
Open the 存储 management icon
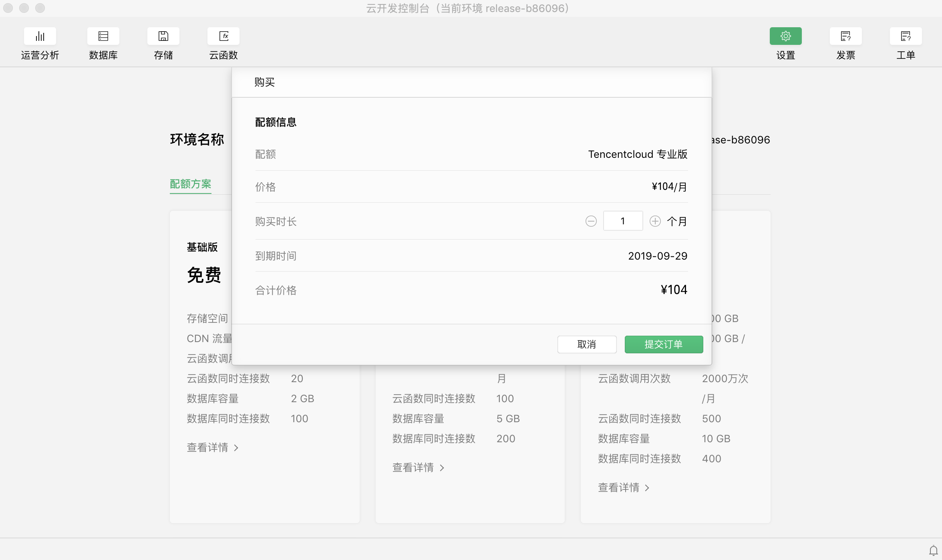tap(163, 36)
